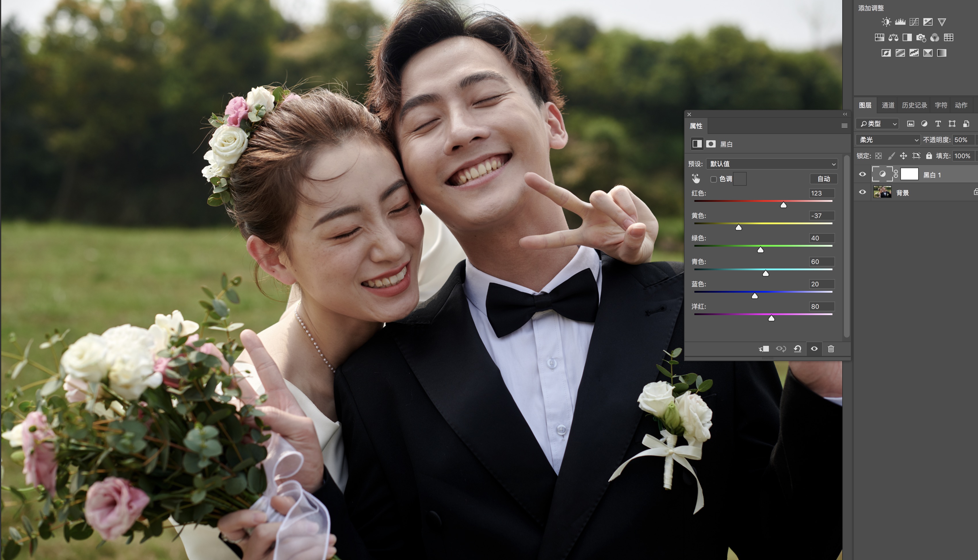The image size is (978, 560).
Task: Select the on-image targeted adjustment hand tool
Action: click(696, 179)
